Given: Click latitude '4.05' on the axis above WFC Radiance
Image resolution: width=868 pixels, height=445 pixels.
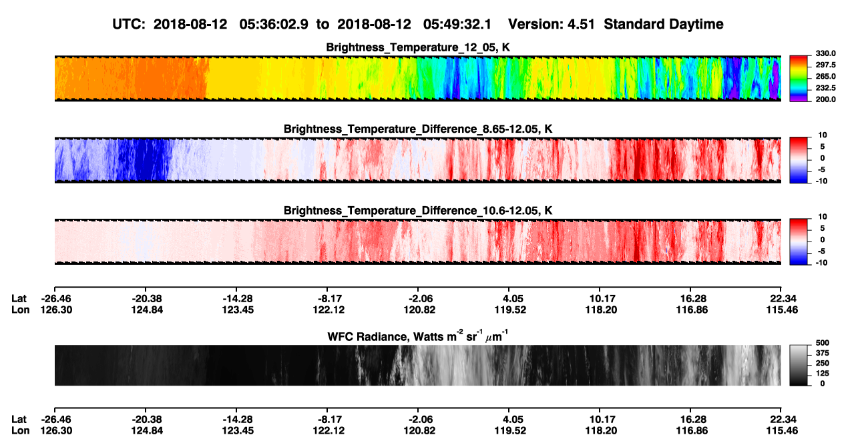Looking at the screenshot, I should click(x=509, y=298).
